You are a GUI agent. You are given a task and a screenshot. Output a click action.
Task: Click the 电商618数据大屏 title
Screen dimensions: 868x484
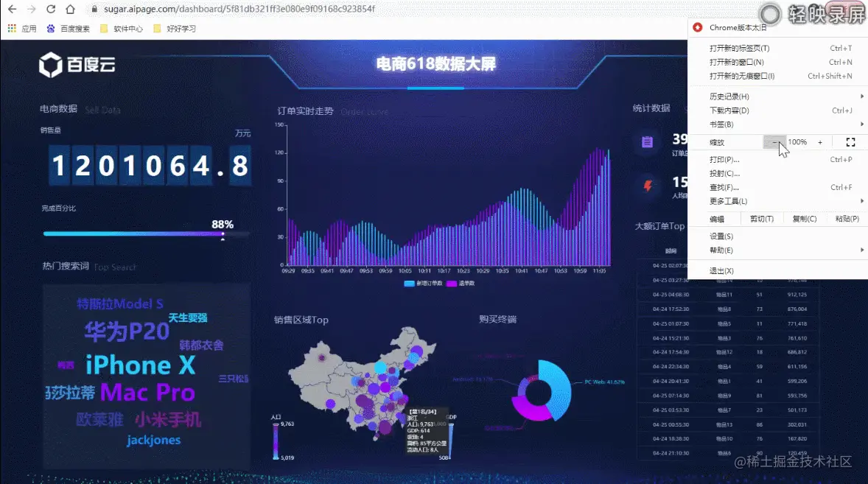click(435, 64)
